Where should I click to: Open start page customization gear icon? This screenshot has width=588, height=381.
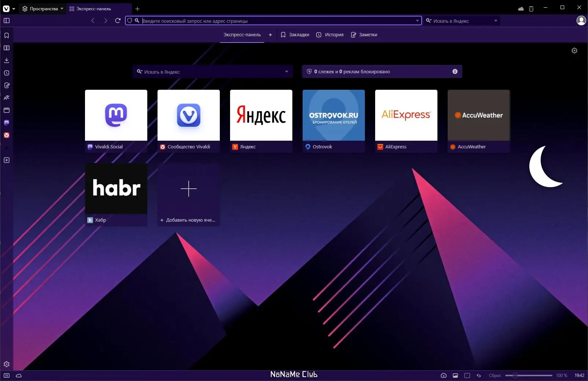tap(574, 51)
